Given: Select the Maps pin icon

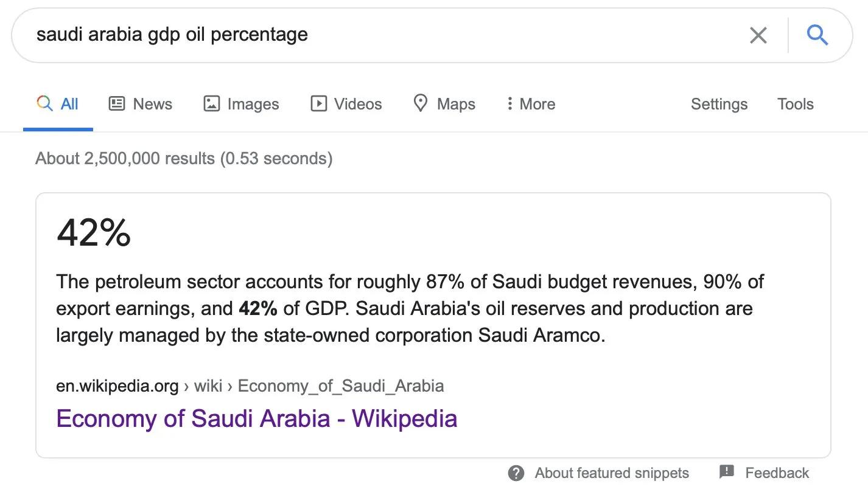Looking at the screenshot, I should click(421, 103).
